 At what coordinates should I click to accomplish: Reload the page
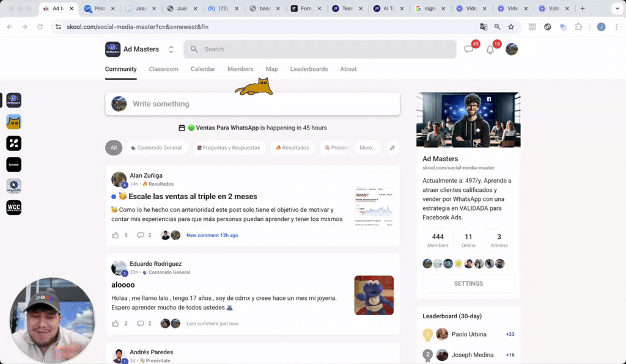click(40, 27)
